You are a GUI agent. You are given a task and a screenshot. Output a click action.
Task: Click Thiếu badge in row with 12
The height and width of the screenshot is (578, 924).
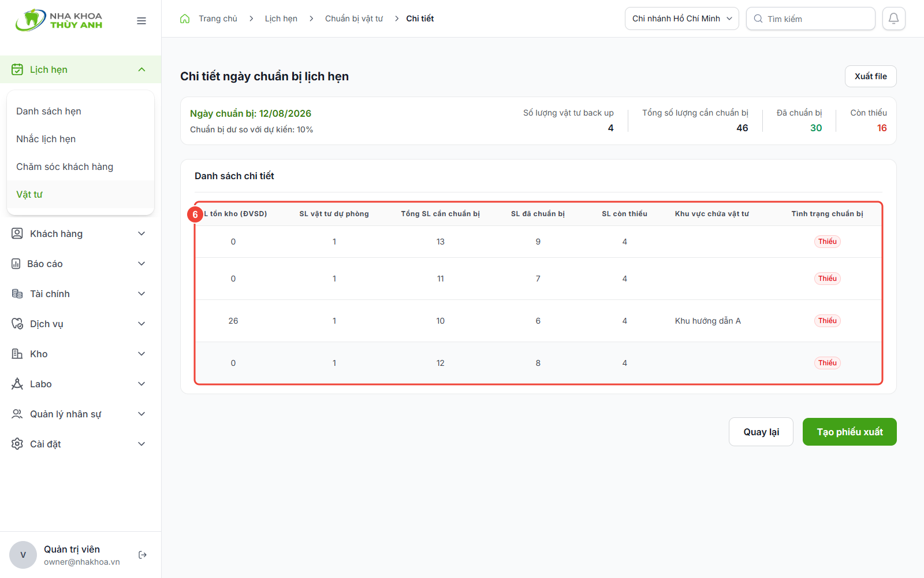coord(828,363)
